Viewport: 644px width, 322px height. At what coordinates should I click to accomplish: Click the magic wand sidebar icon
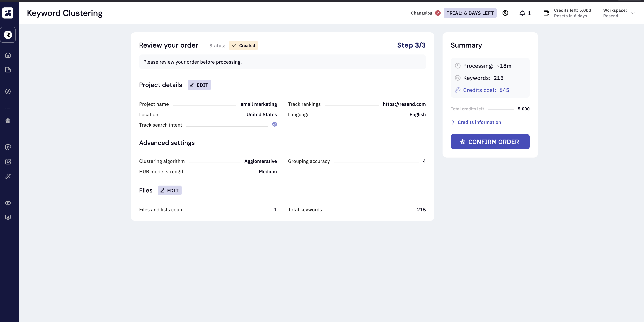8,176
